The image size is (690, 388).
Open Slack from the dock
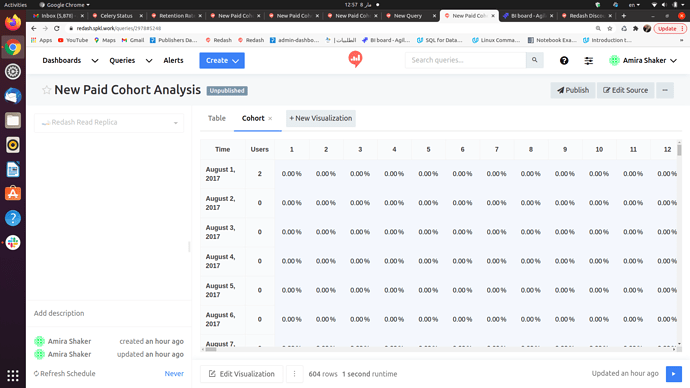13,242
